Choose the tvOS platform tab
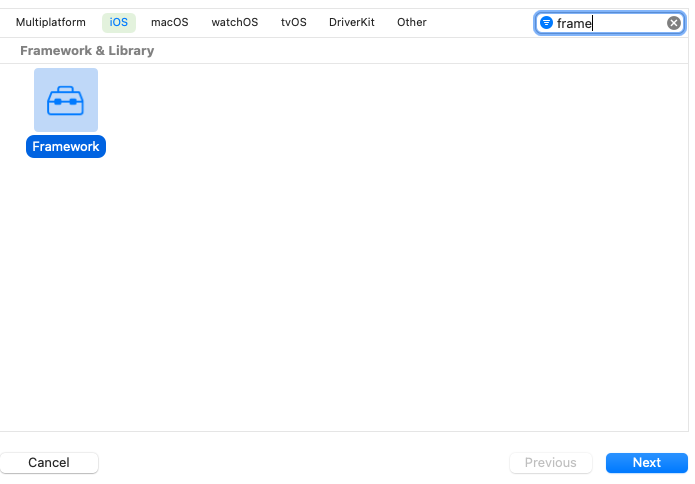 click(x=293, y=22)
